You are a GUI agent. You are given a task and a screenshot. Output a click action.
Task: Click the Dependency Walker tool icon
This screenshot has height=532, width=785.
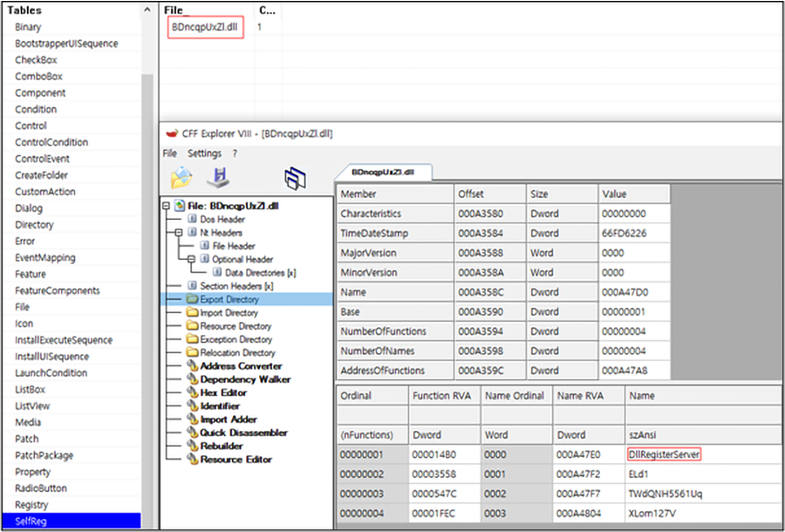tap(192, 379)
